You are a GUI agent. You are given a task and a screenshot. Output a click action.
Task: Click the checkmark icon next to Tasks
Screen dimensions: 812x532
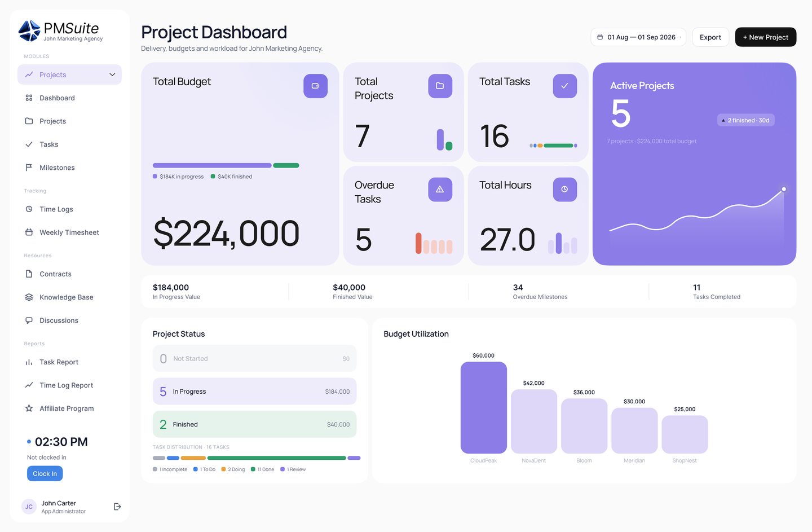pos(29,144)
